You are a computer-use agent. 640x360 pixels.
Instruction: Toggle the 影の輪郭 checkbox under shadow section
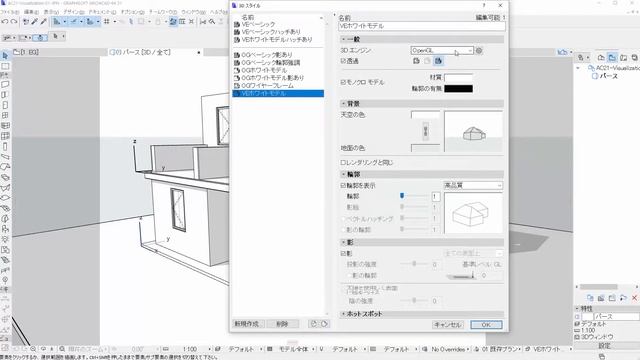(348, 276)
